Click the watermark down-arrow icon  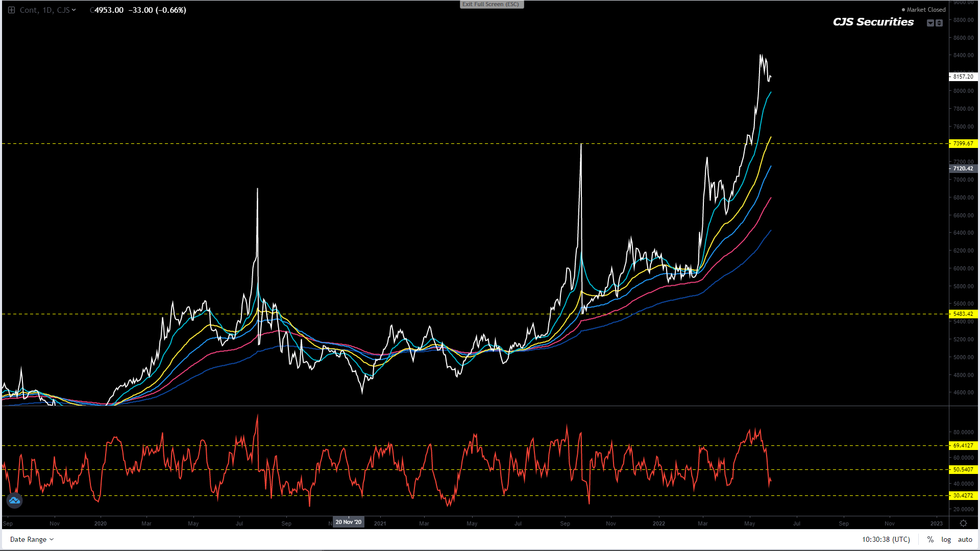point(930,23)
